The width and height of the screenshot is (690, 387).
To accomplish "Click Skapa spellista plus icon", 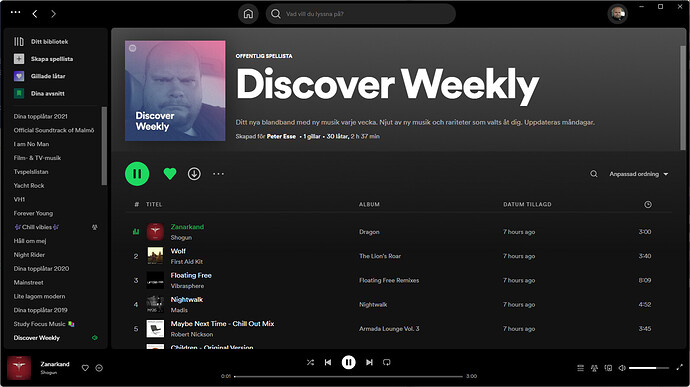I will (x=19, y=59).
